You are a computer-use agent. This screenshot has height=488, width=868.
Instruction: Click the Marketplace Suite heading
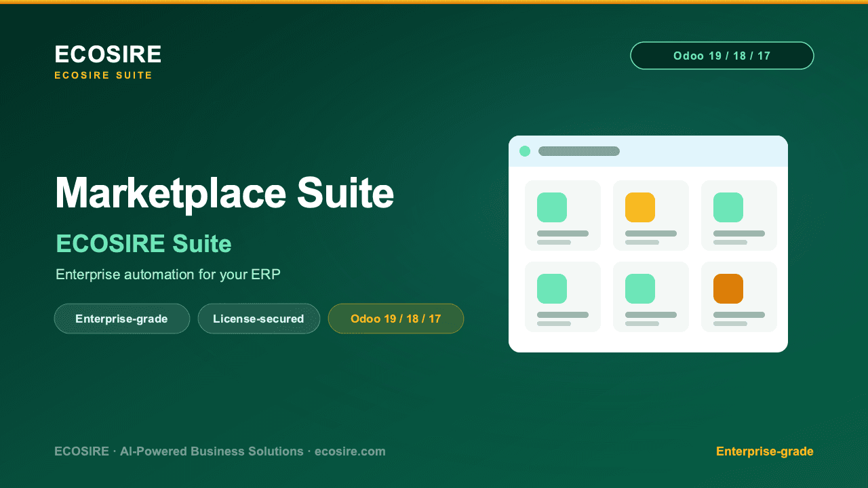(x=224, y=193)
